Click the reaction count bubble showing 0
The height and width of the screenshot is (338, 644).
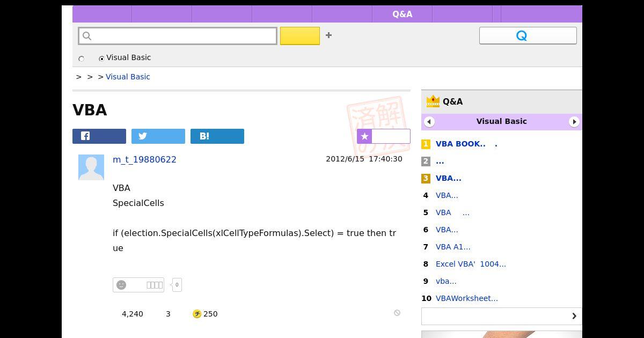point(177,285)
